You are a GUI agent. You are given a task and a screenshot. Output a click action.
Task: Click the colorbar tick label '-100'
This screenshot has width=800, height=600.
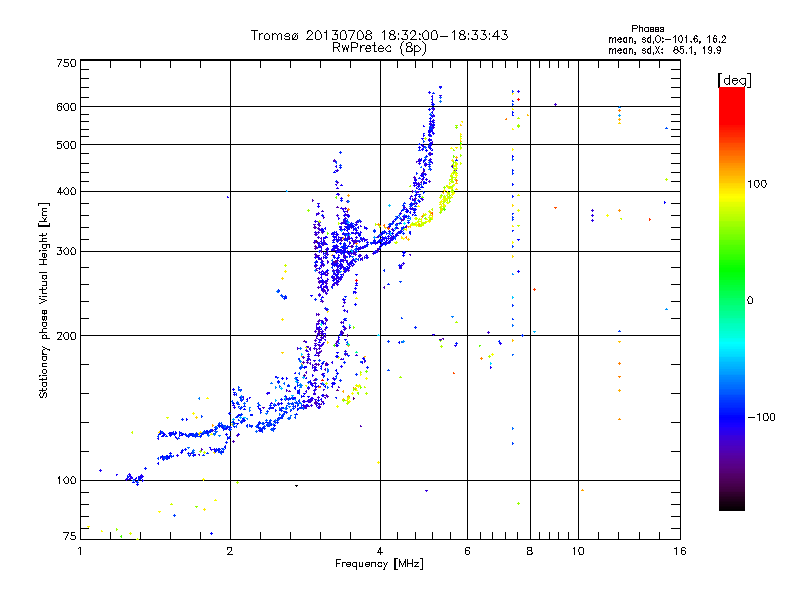click(761, 417)
